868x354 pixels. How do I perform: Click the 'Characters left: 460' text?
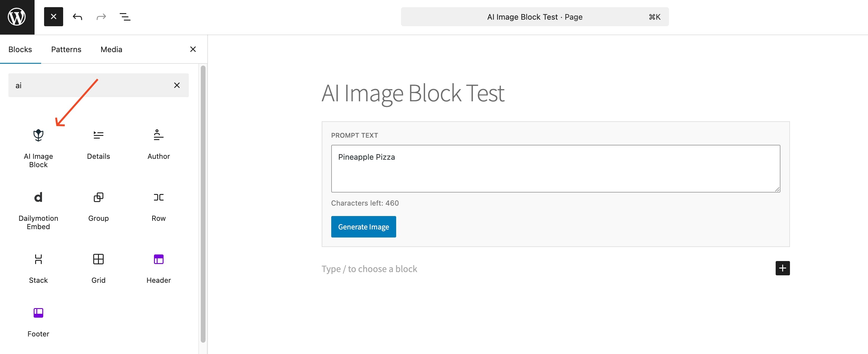pyautogui.click(x=365, y=203)
